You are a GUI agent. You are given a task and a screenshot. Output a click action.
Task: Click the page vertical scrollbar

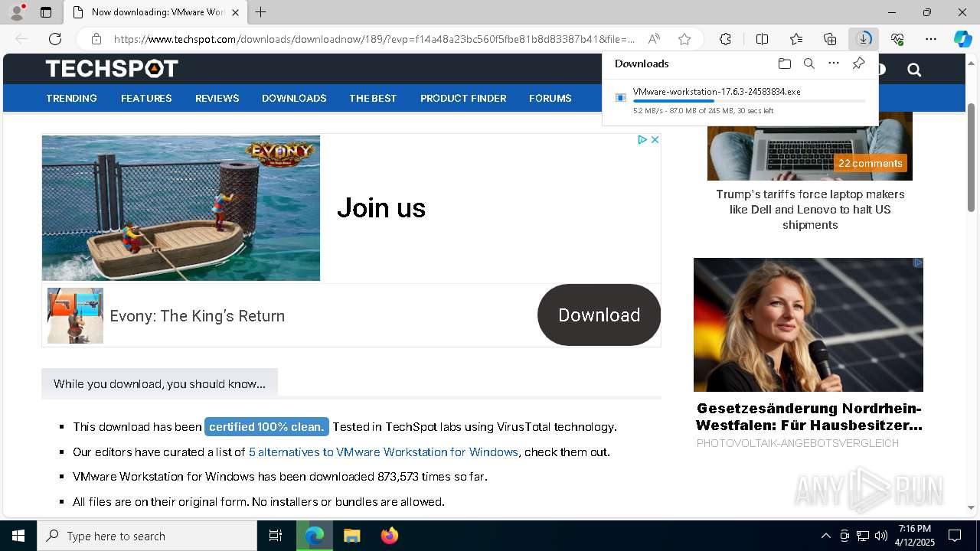(x=972, y=157)
